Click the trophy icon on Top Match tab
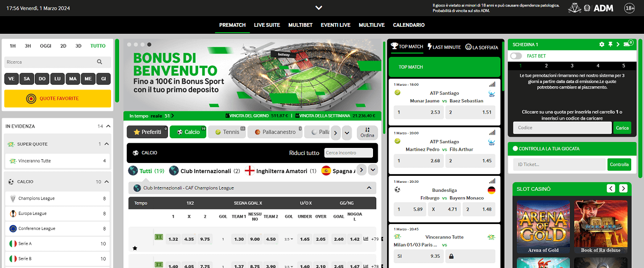The width and height of the screenshot is (644, 268). [394, 47]
